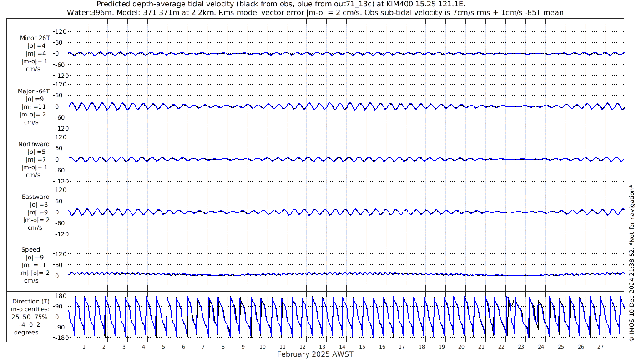The width and height of the screenshot is (637, 364).
Task: Click the 'degrees' unit label
Action: [26, 333]
